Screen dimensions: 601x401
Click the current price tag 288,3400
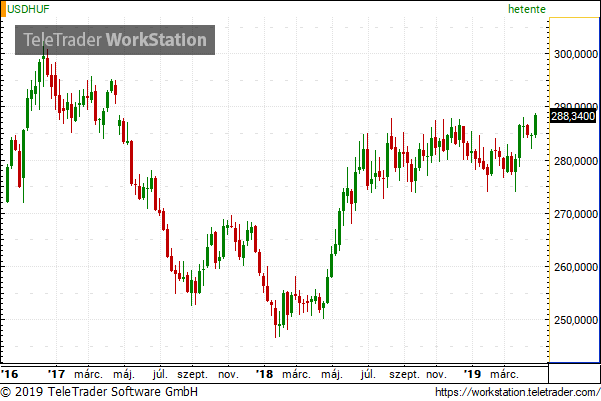click(573, 116)
